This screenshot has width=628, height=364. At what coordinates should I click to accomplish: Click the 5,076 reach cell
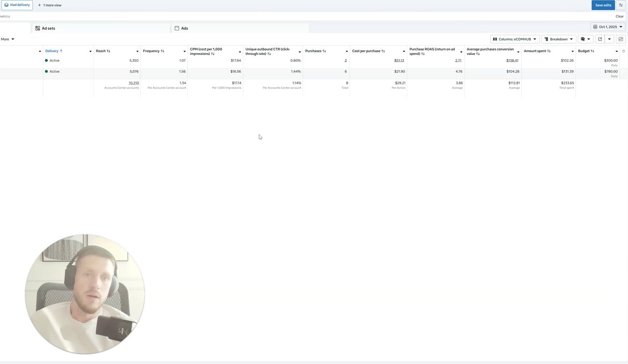click(x=134, y=72)
